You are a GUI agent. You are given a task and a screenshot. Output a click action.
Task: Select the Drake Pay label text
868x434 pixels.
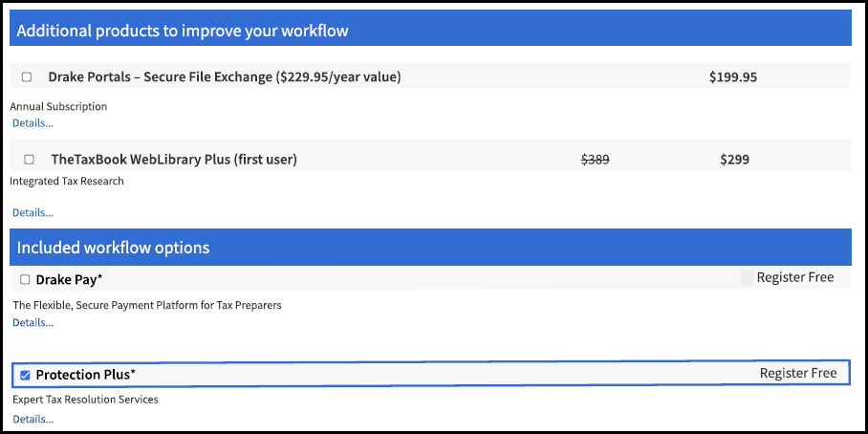(x=69, y=280)
